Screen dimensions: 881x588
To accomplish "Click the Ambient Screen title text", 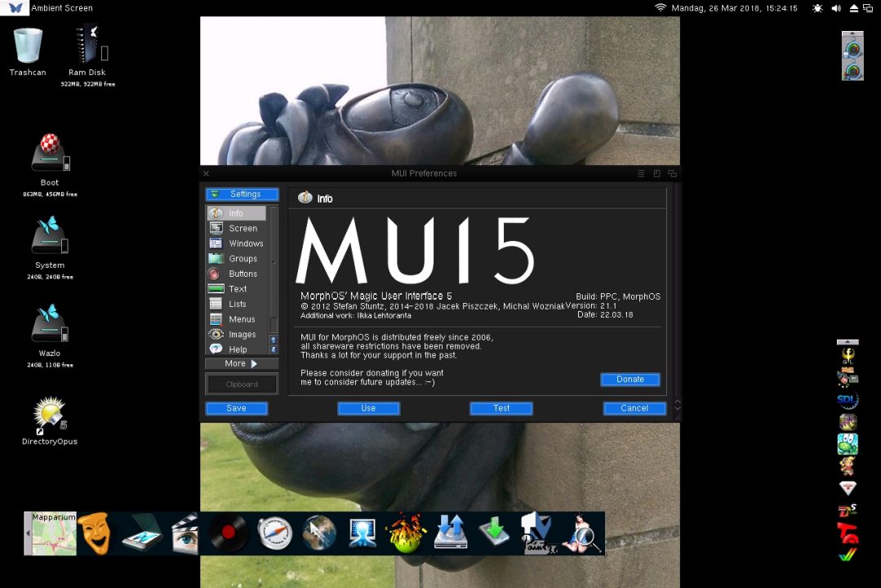I will point(62,8).
